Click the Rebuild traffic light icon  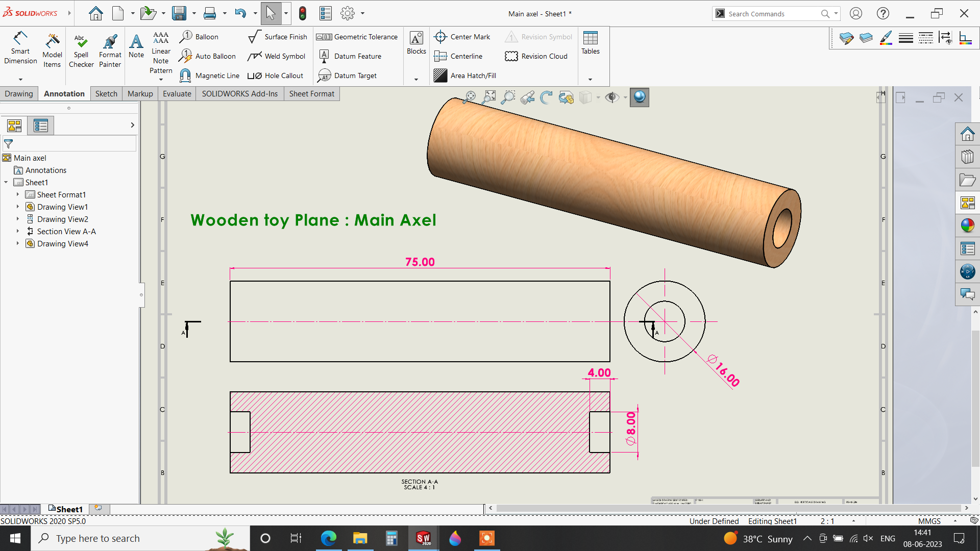tap(303, 13)
